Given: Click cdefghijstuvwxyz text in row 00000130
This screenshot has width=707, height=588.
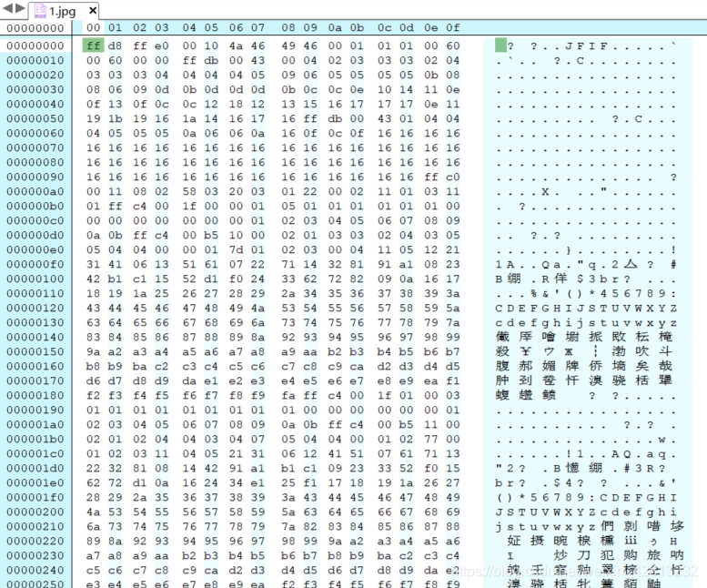Looking at the screenshot, I should tap(586, 323).
